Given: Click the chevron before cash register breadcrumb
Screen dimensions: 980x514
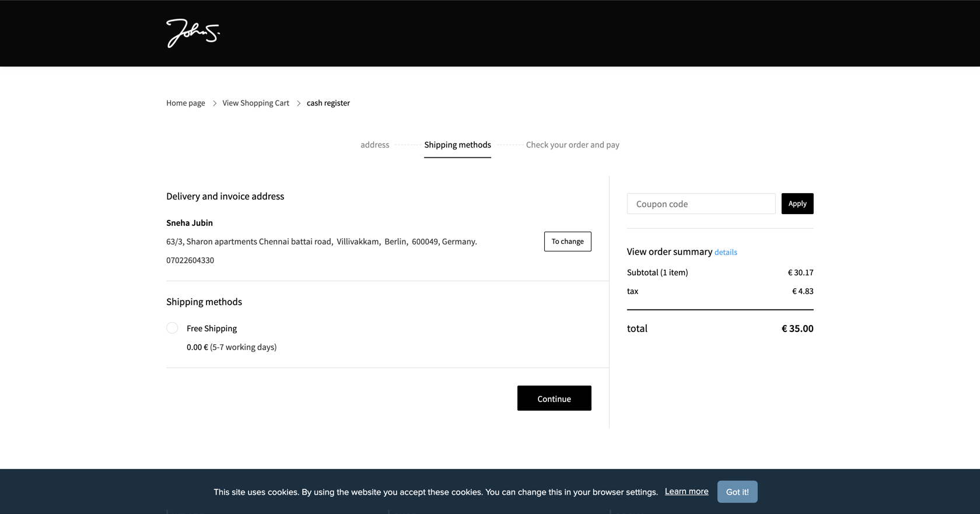Looking at the screenshot, I should coord(299,103).
